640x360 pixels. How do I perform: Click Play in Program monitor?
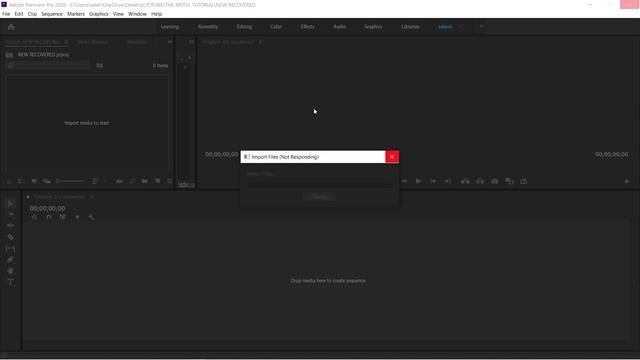(418, 181)
